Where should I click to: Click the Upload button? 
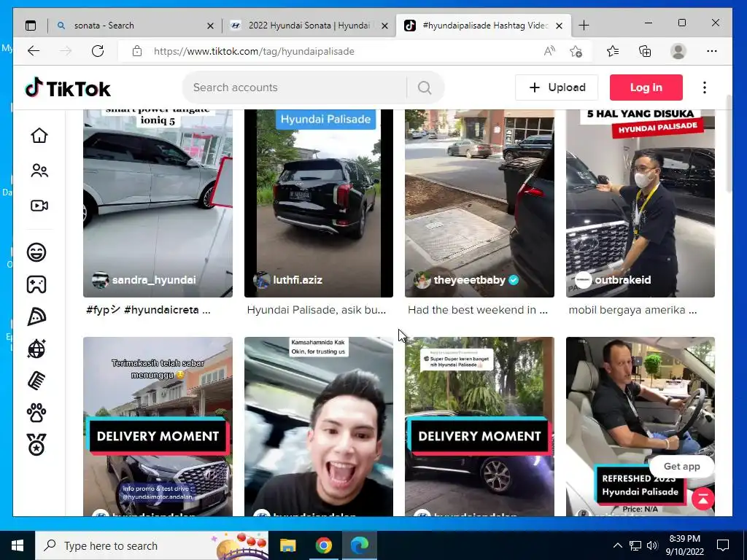click(557, 87)
